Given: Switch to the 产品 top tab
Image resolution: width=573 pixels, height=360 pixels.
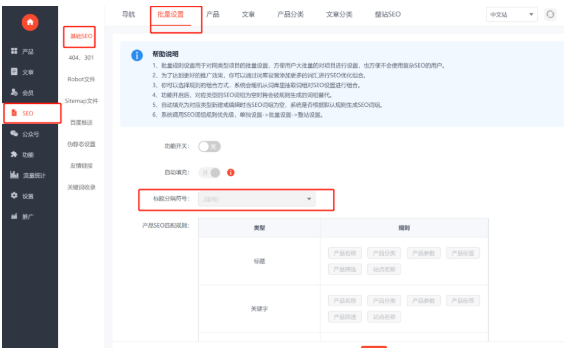Looking at the screenshot, I should click(x=213, y=14).
